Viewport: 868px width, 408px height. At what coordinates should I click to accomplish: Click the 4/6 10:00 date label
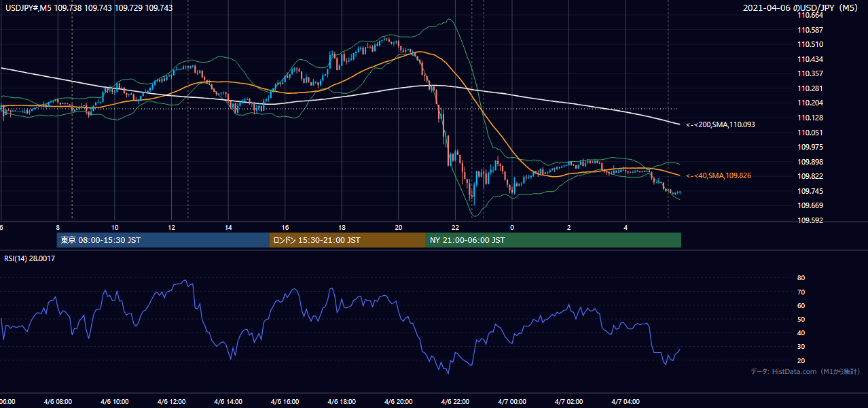pyautogui.click(x=115, y=402)
